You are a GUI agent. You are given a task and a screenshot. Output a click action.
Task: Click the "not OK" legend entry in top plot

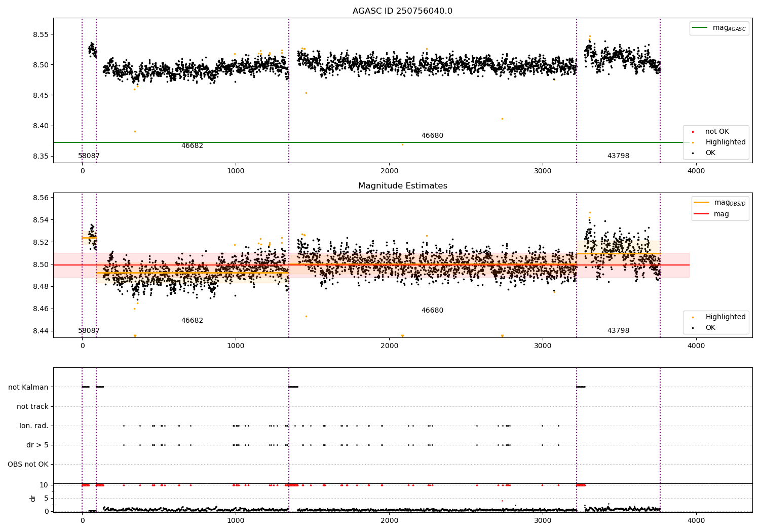point(716,132)
